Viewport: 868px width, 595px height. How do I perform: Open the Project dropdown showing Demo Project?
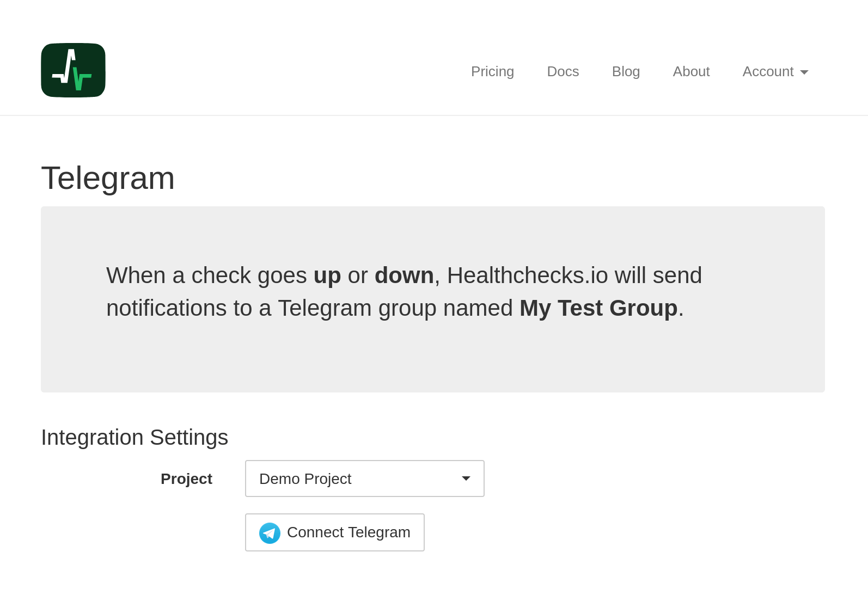pos(364,478)
